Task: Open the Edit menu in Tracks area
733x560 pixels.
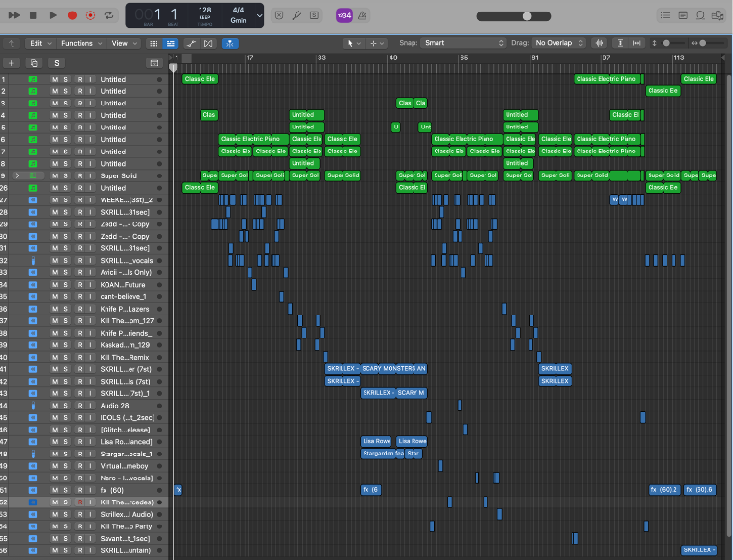Action: click(40, 43)
